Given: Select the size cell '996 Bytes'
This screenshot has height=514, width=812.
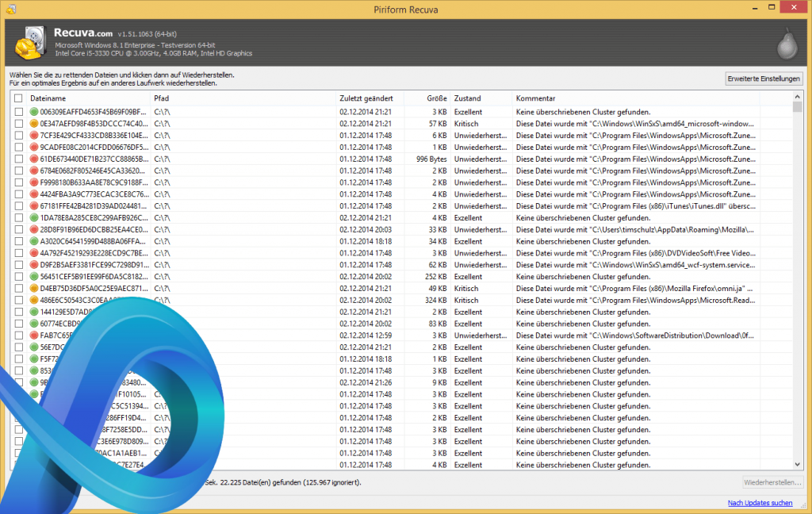Looking at the screenshot, I should click(431, 159).
